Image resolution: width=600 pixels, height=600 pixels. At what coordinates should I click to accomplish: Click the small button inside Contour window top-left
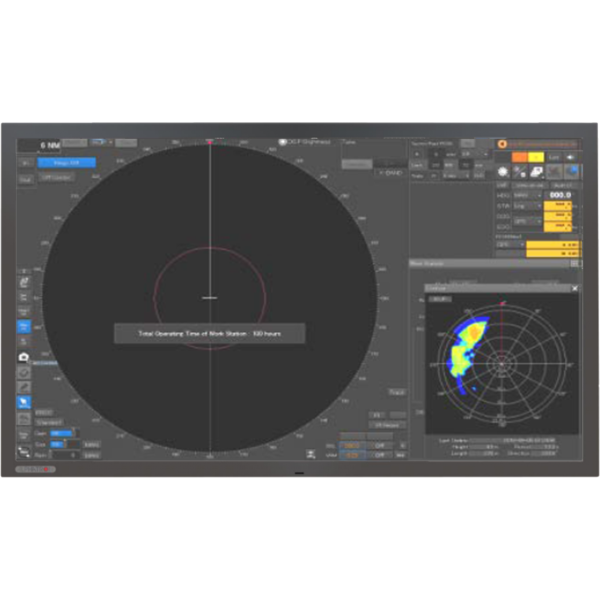pyautogui.click(x=439, y=299)
